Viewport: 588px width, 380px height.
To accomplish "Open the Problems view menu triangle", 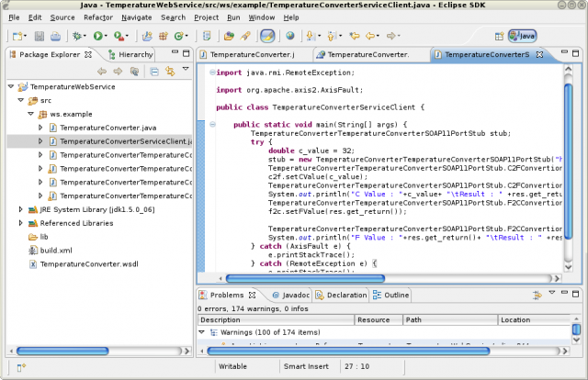I will (551, 292).
